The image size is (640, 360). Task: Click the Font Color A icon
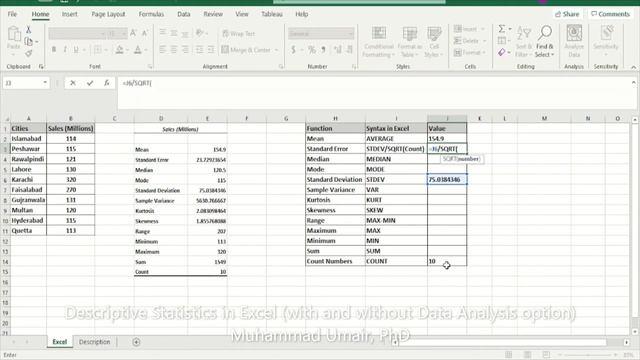click(138, 50)
